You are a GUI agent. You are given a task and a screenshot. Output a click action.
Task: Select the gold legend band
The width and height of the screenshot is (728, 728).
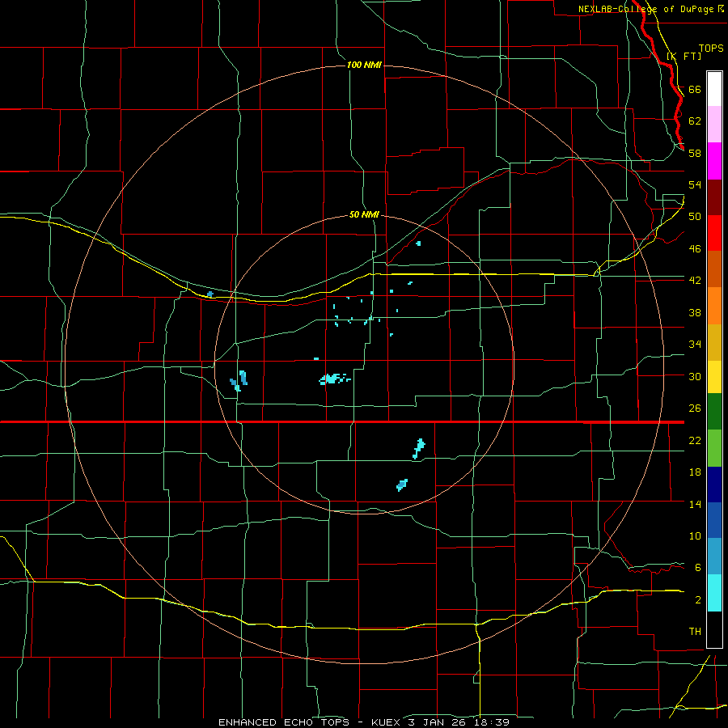(714, 343)
